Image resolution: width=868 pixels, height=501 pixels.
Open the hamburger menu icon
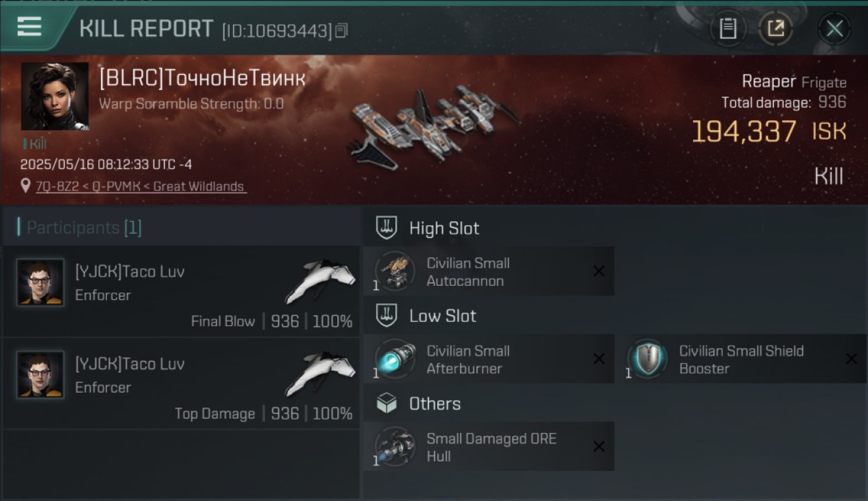(x=29, y=27)
